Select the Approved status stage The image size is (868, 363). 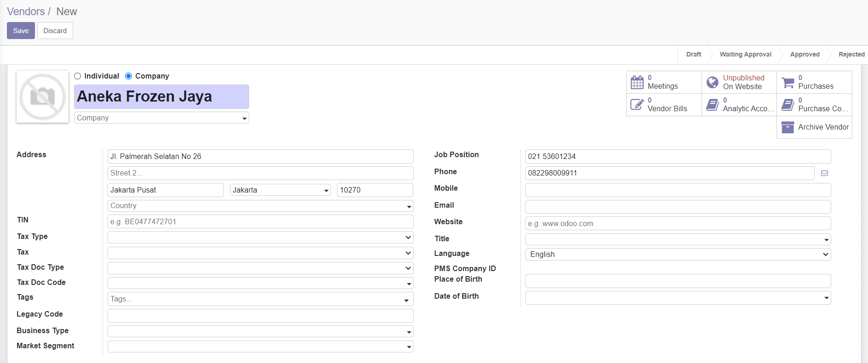point(805,54)
